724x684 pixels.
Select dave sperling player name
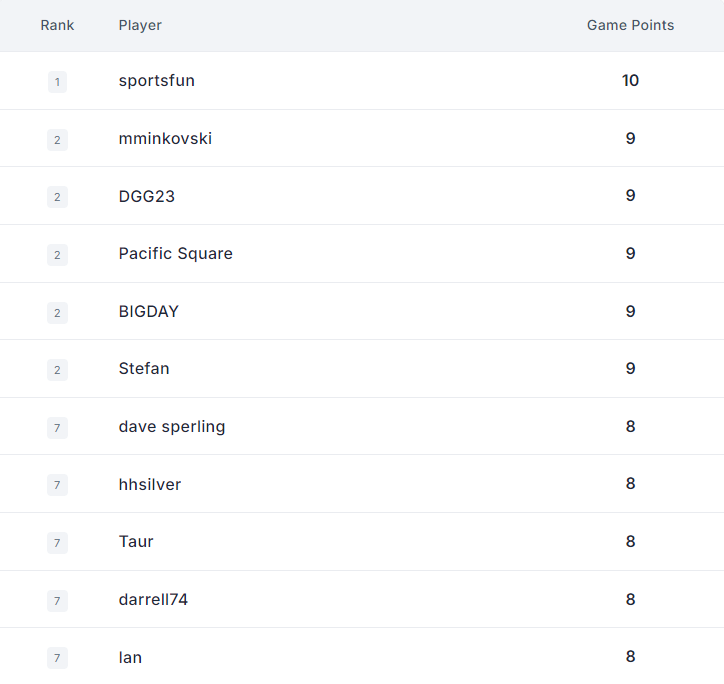[x=172, y=427]
